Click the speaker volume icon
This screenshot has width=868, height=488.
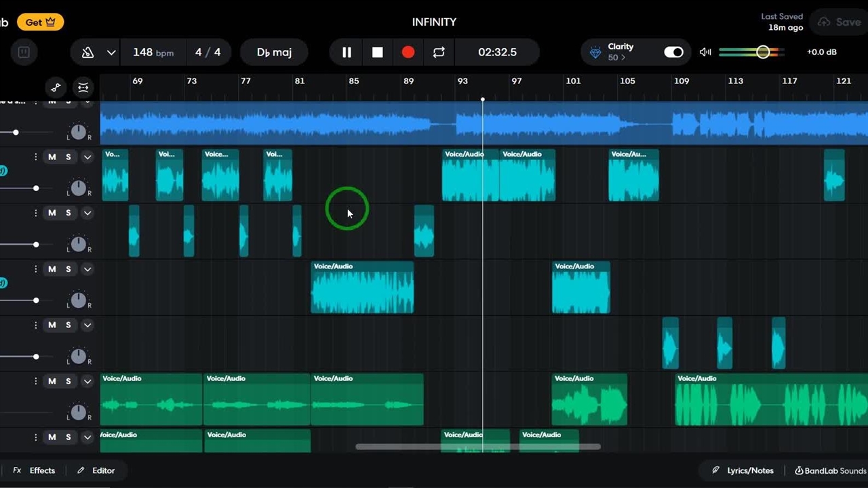pyautogui.click(x=705, y=52)
